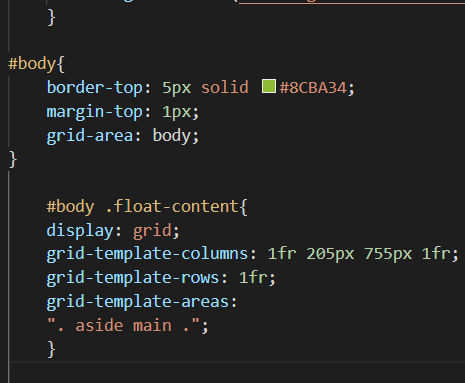
Task: Select the 1fr value of grid-template-rows
Action: point(253,278)
